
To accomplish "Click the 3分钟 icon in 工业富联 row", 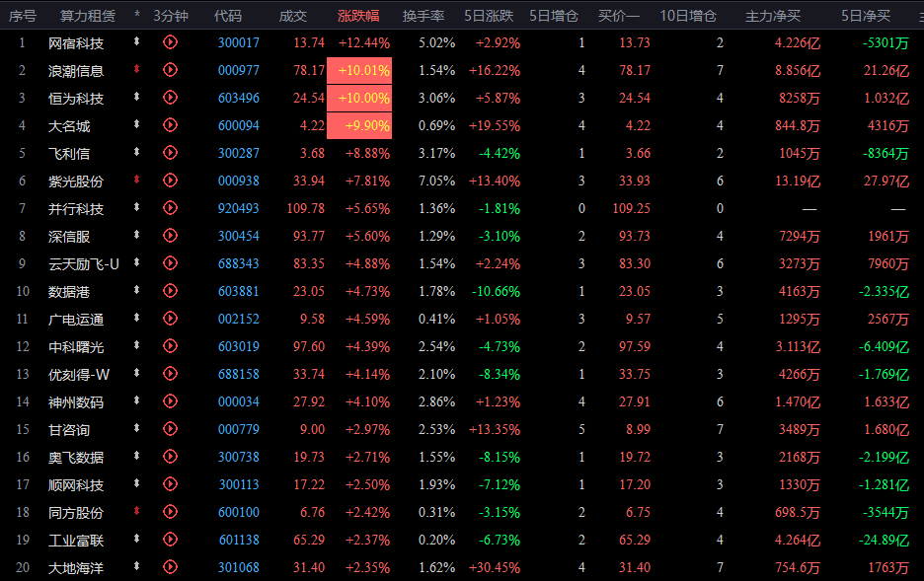I will (x=170, y=540).
